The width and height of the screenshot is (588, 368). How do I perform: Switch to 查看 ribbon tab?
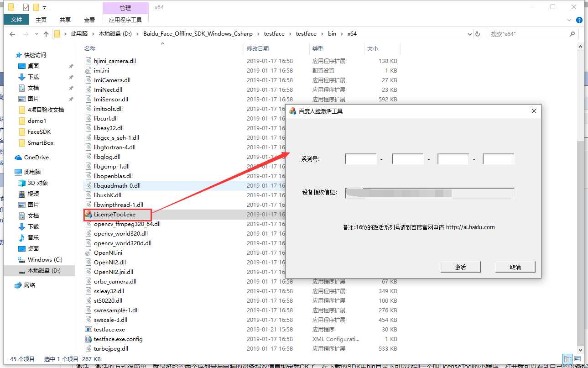[89, 20]
